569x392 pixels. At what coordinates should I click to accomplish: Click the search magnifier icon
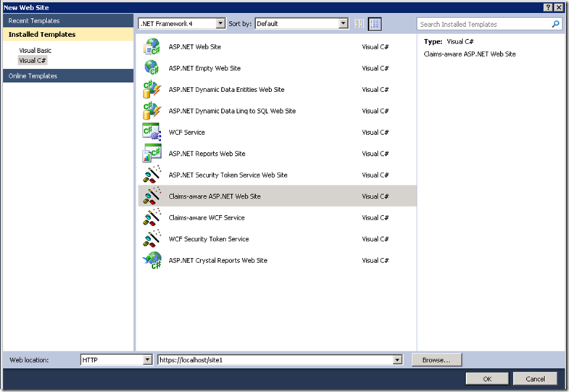[x=555, y=25]
